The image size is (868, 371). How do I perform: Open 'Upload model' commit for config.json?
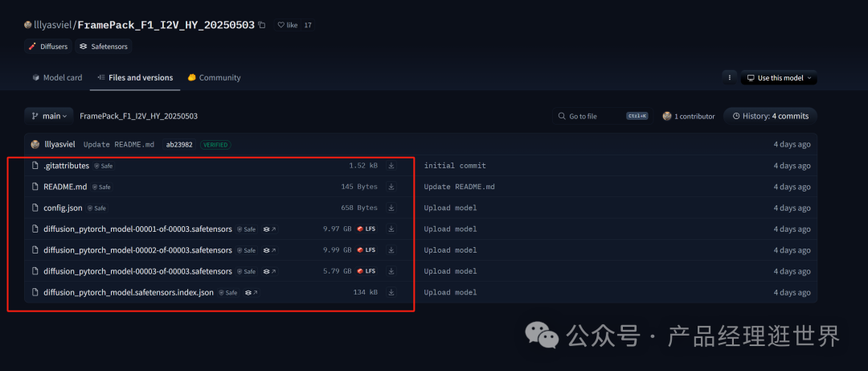451,208
